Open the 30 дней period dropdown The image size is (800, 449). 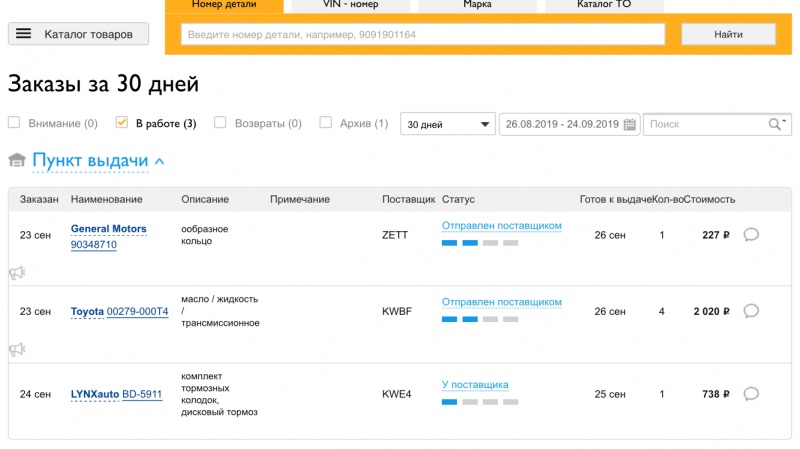[447, 124]
